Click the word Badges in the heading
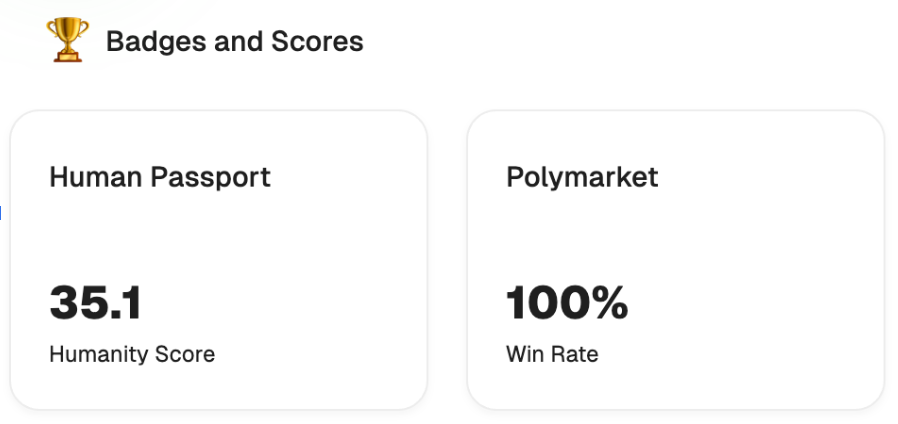Viewport: 898px width, 424px height. tap(148, 42)
